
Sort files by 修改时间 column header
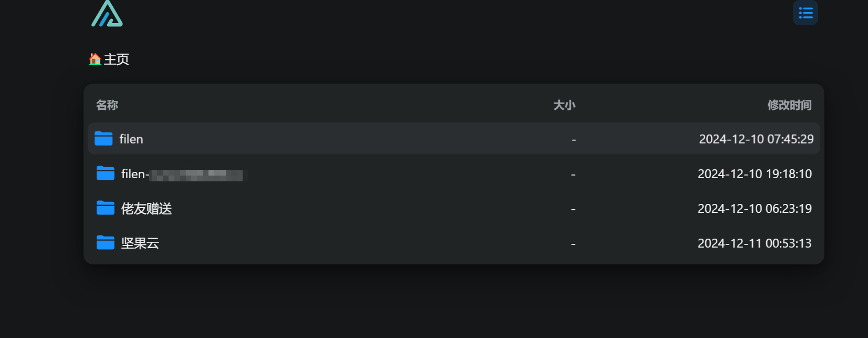[x=789, y=105]
